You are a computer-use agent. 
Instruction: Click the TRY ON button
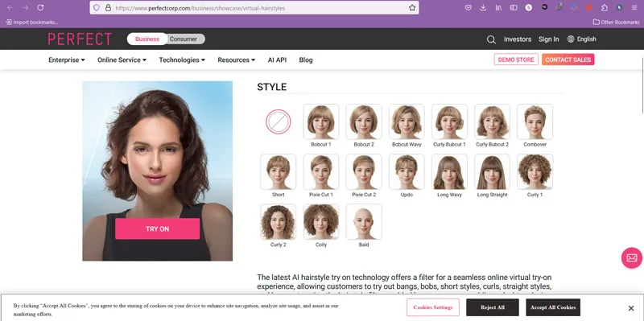tap(157, 228)
